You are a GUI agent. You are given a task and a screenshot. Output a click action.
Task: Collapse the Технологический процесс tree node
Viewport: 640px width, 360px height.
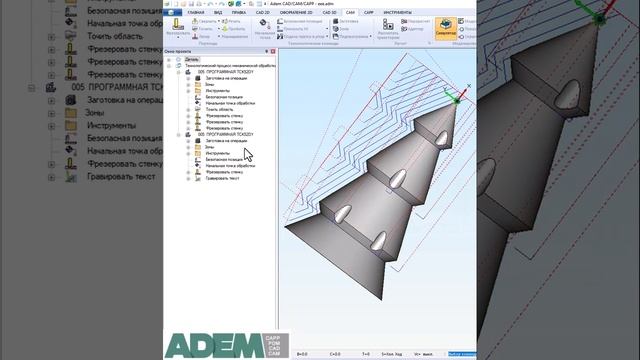pyautogui.click(x=169, y=66)
